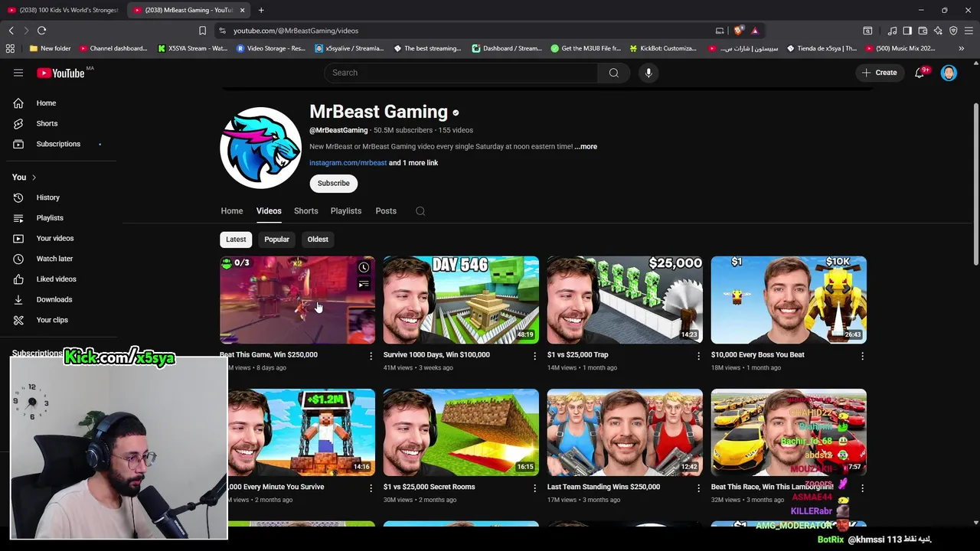Viewport: 980px width, 551px height.
Task: Open the browser main menu
Action: pyautogui.click(x=969, y=31)
